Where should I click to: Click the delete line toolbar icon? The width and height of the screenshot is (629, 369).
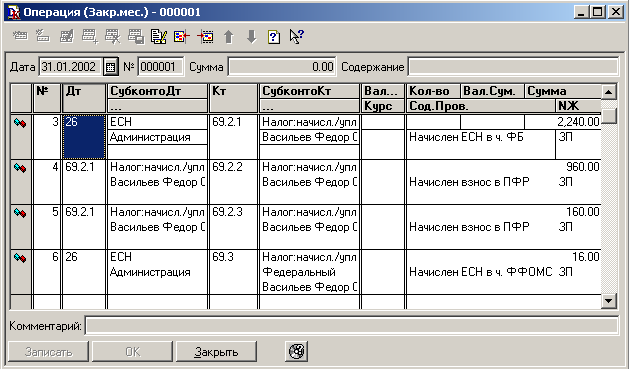click(113, 36)
